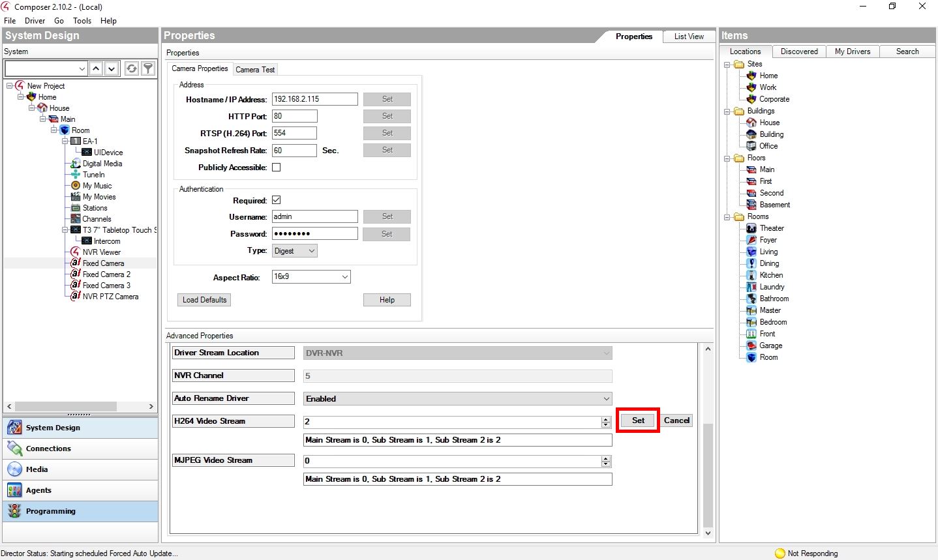Open the Tools menu
This screenshot has height=560, width=938.
[82, 21]
